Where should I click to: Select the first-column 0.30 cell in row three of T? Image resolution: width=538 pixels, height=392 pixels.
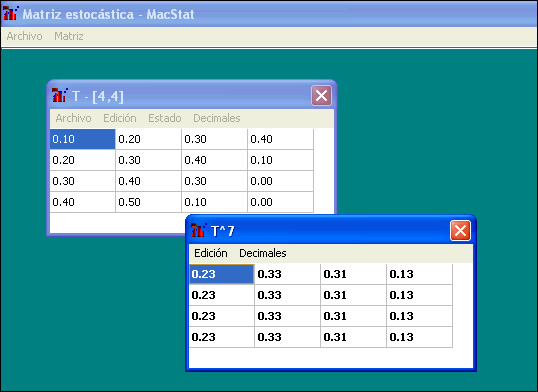pyautogui.click(x=82, y=181)
